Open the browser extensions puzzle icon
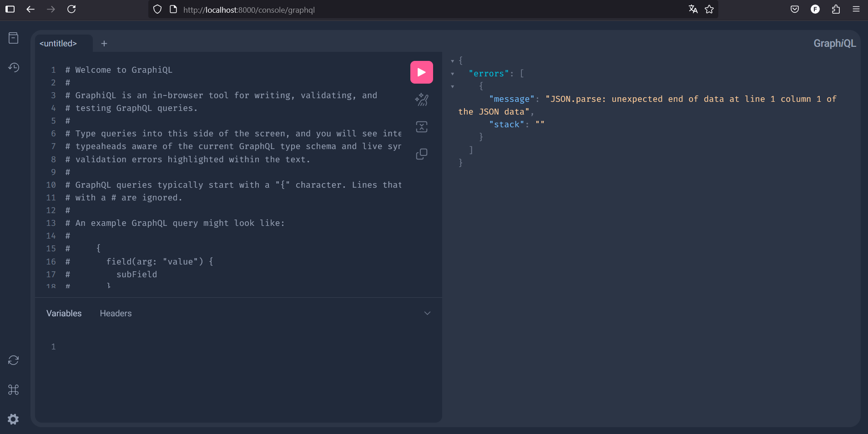The height and width of the screenshot is (434, 868). [836, 9]
